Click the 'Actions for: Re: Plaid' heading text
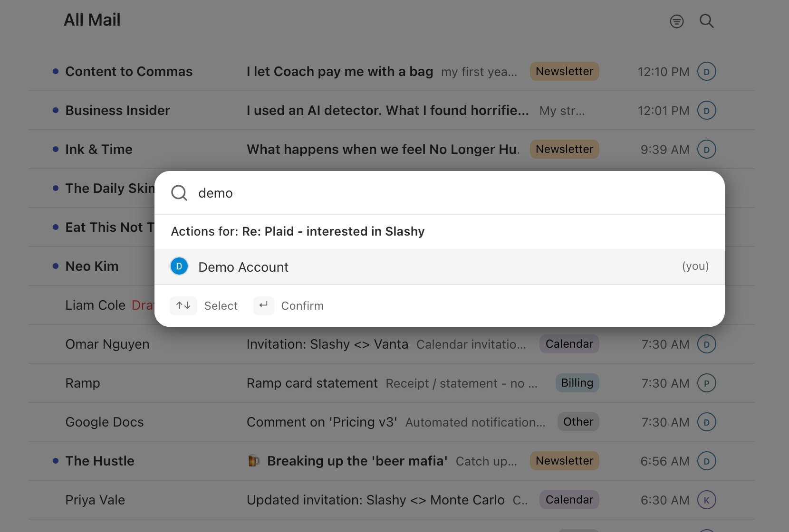The height and width of the screenshot is (532, 789). [298, 231]
